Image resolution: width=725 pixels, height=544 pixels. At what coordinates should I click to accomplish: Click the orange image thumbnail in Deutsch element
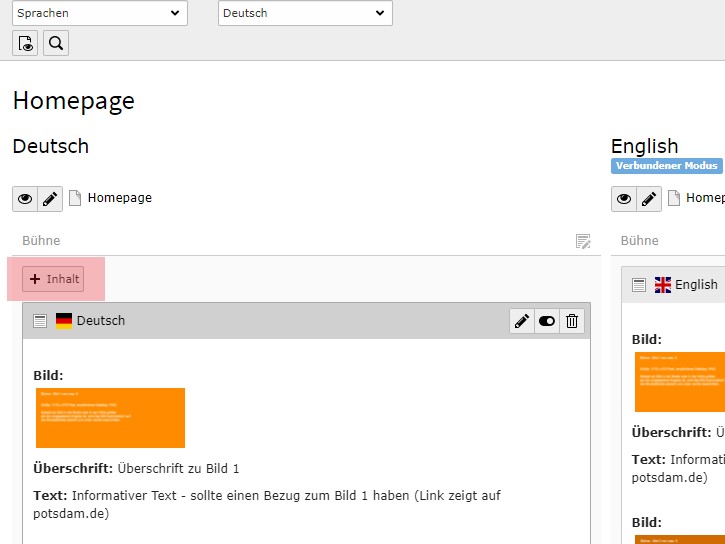[x=110, y=417]
